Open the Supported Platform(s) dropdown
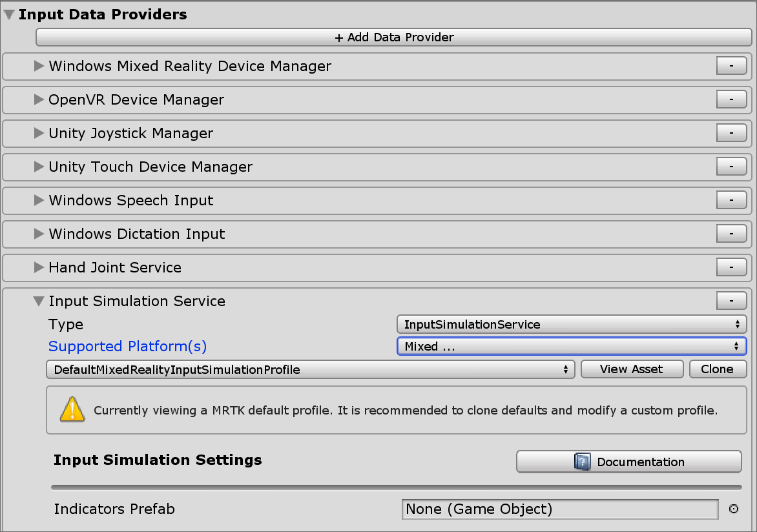 click(571, 346)
